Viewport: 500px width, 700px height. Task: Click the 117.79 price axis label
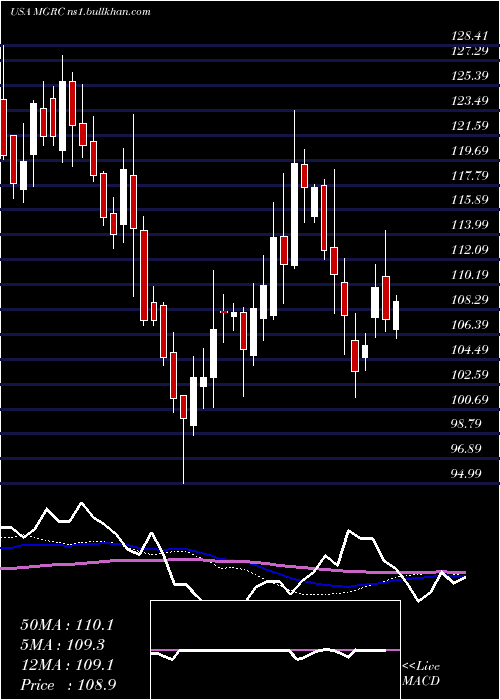(468, 175)
